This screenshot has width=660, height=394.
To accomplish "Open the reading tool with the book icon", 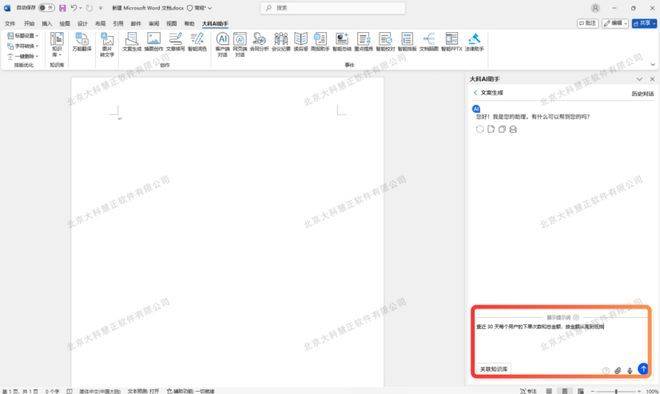I will pos(301,42).
